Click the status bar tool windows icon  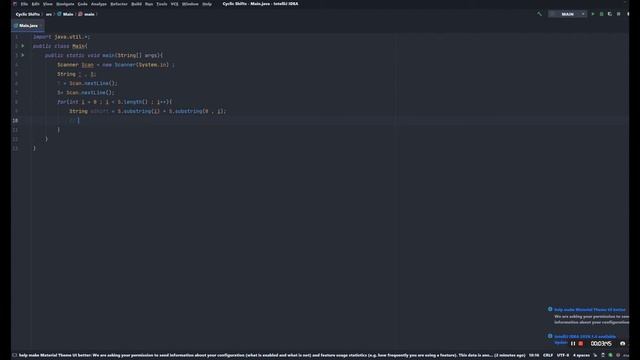point(14,355)
